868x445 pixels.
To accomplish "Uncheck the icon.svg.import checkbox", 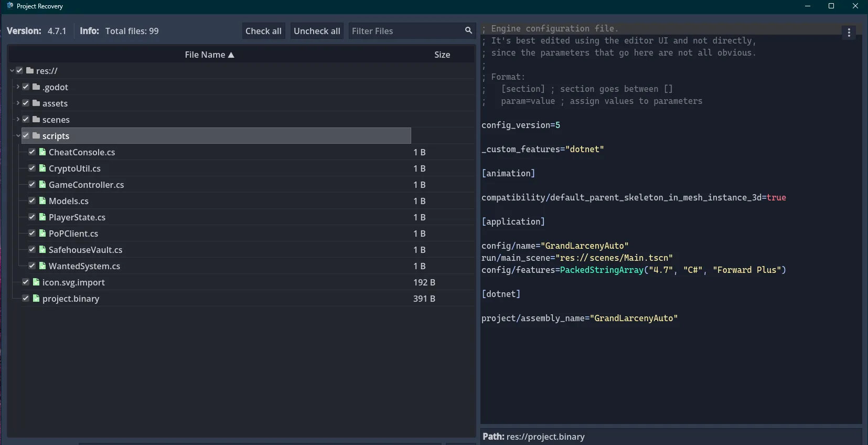I will coord(26,282).
